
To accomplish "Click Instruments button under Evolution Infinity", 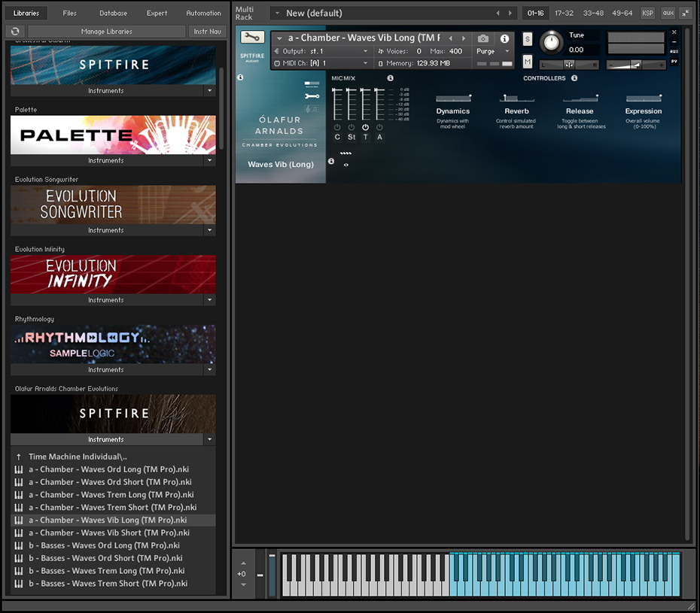I will (x=106, y=300).
